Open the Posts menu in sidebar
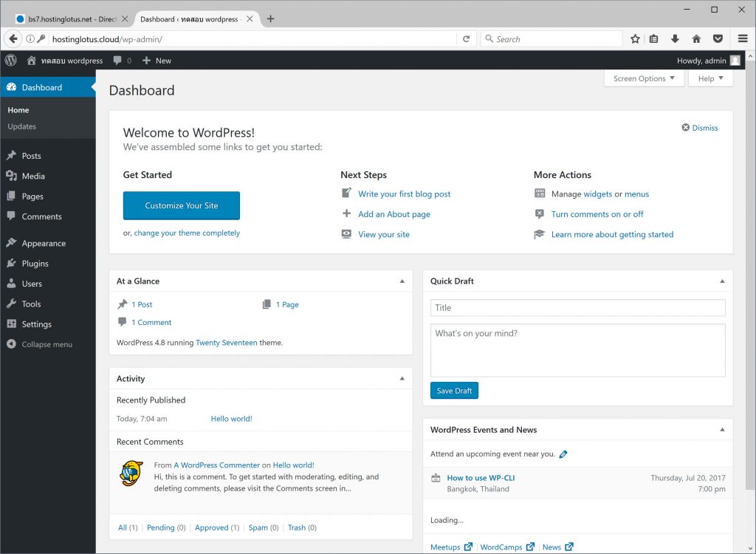The image size is (756, 554). 48,156
